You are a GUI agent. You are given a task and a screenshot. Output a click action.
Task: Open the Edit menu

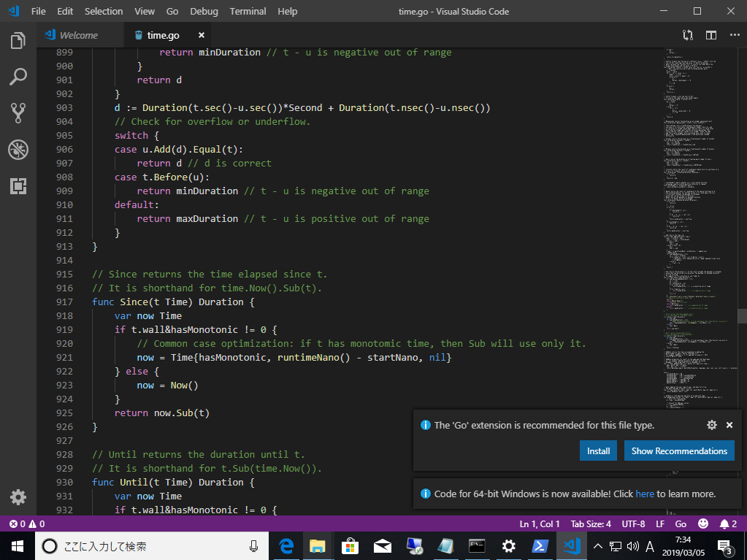pyautogui.click(x=65, y=11)
